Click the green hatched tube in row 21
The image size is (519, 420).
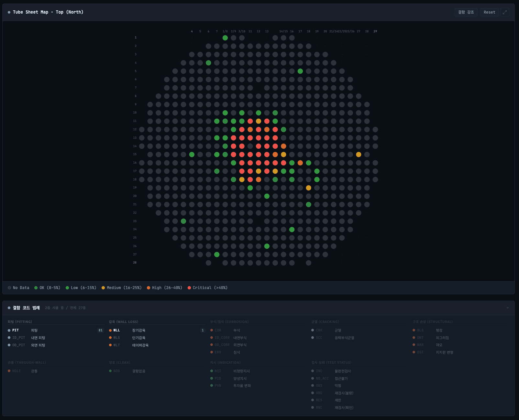click(x=308, y=204)
